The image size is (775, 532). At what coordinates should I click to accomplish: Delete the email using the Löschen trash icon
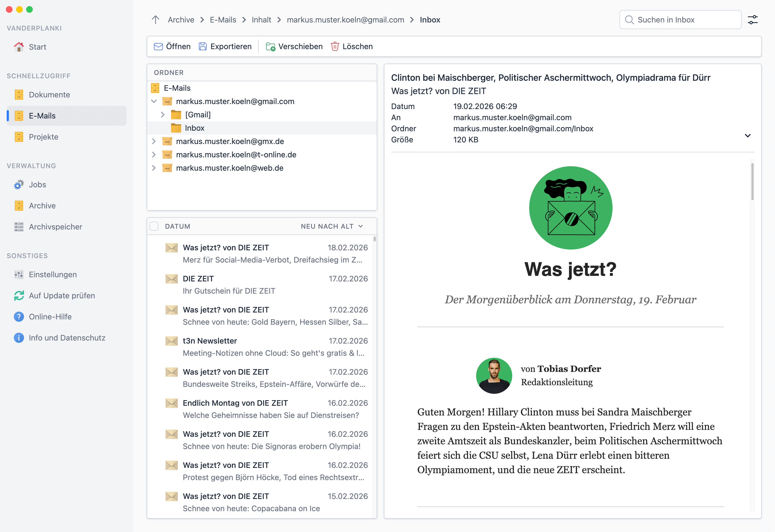[x=335, y=47]
